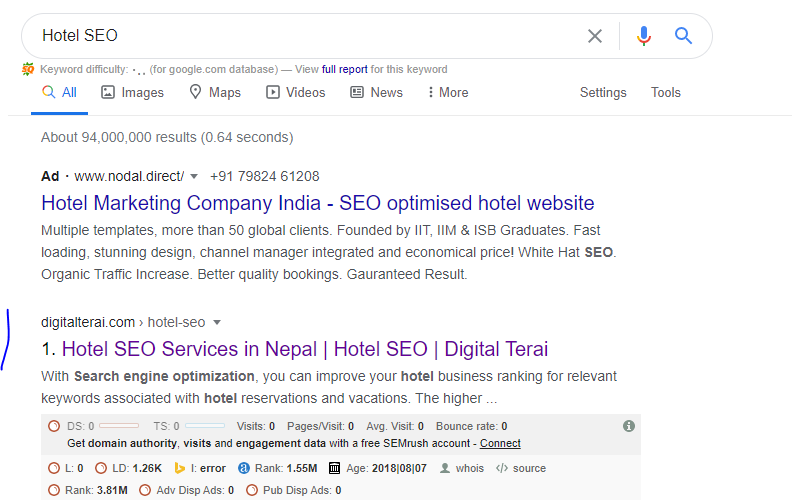Click the Age calendar icon showing 2018|08|07
The width and height of the screenshot is (792, 500).
(334, 468)
